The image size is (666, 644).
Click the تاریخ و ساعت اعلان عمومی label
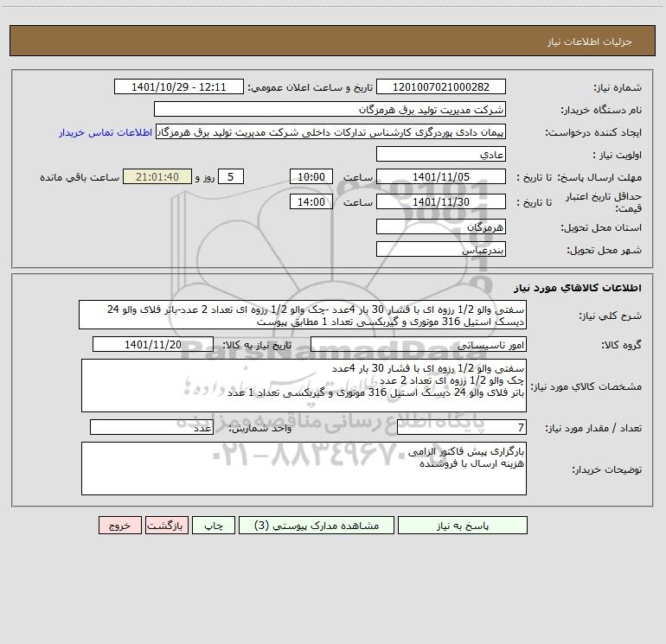pos(311,87)
